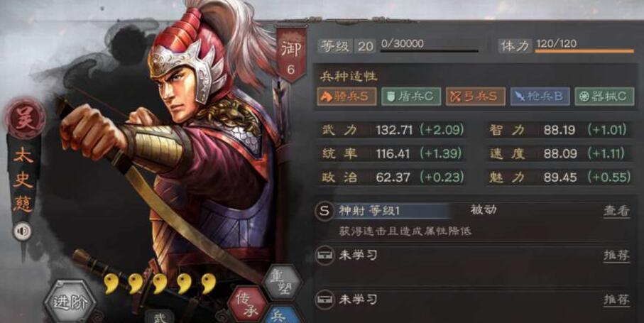
Task: Click the orange 体力 stamina bar
Action: 584,51
